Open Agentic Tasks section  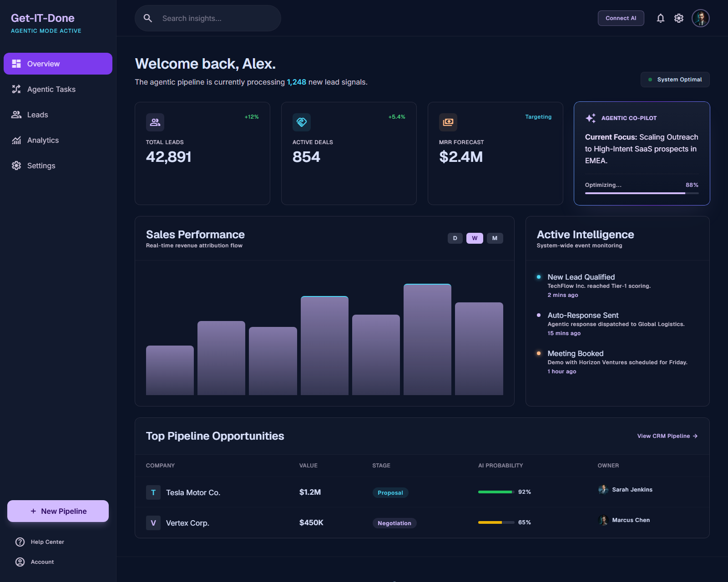[x=58, y=89]
